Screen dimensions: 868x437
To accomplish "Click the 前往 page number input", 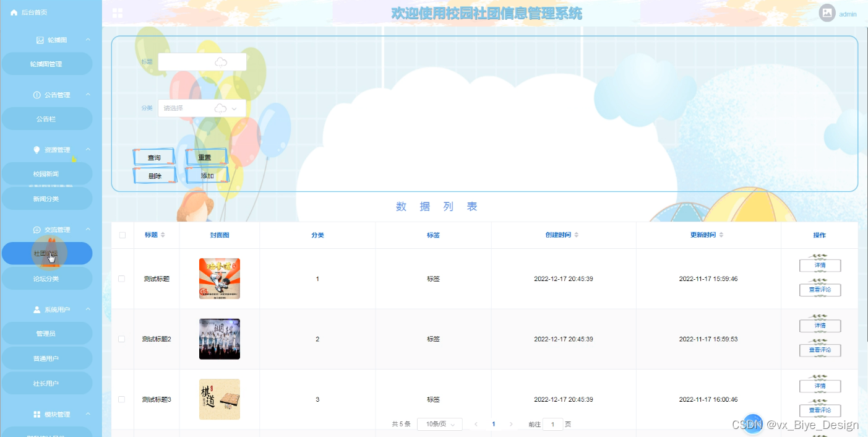I will pos(552,424).
